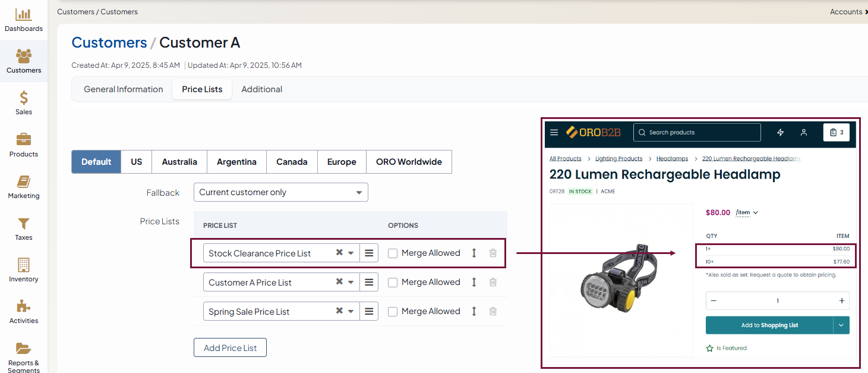
Task: Switch to the General Information tab
Action: coord(123,89)
